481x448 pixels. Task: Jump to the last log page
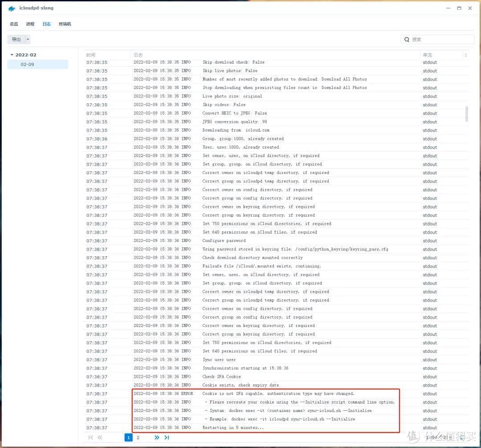click(x=167, y=437)
